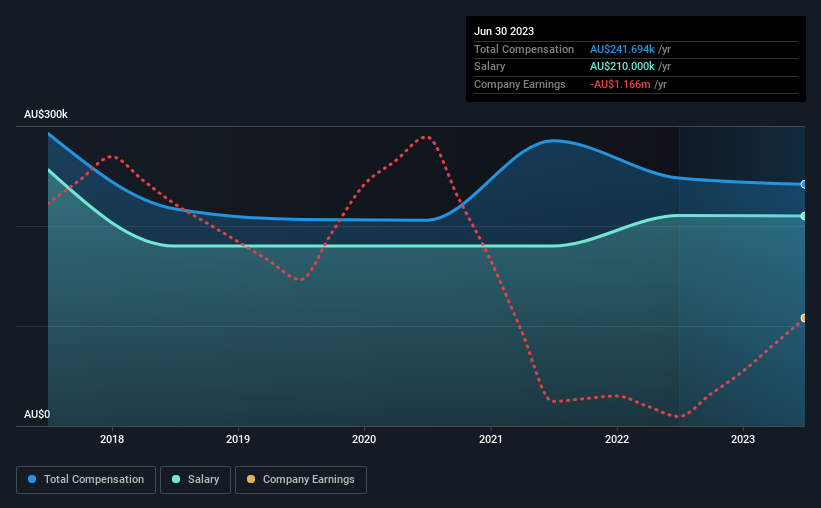Click the 2019 x-axis label

click(x=238, y=439)
